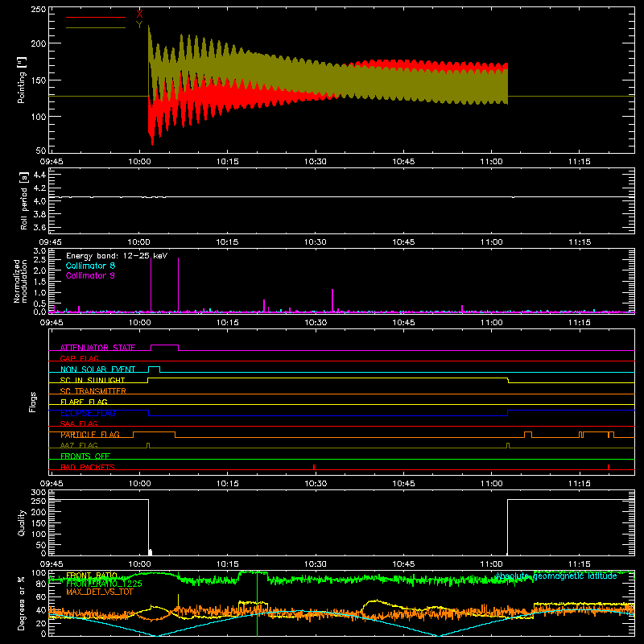Click the FRONTS_OFF flag label

tap(85, 456)
